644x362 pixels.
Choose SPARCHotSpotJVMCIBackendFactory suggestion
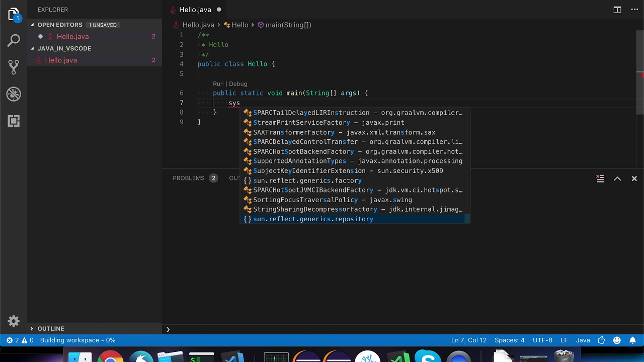tap(355, 190)
